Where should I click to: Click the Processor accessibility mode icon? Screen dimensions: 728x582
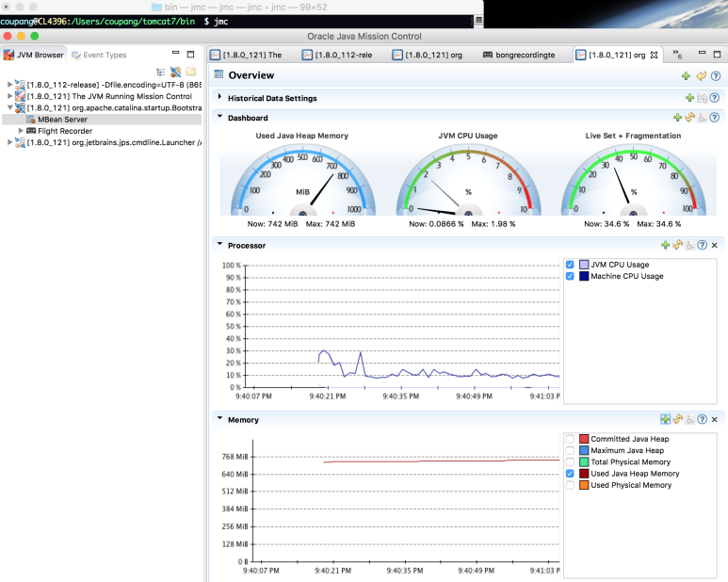(x=690, y=246)
